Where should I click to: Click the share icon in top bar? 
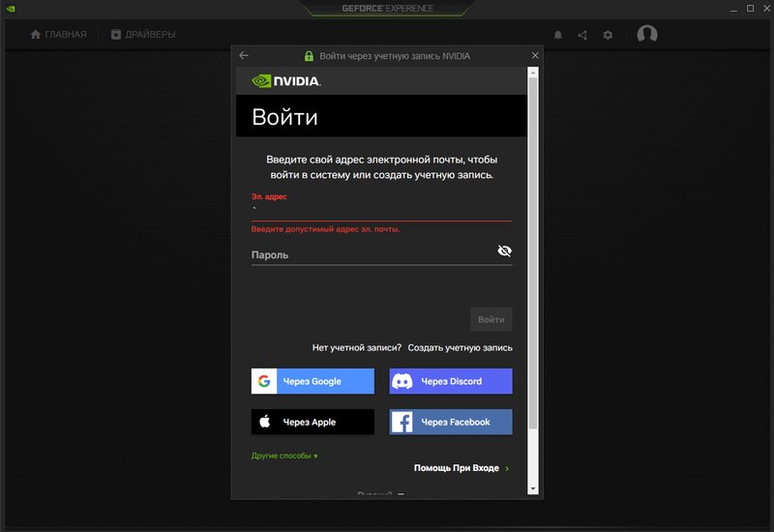(x=582, y=35)
